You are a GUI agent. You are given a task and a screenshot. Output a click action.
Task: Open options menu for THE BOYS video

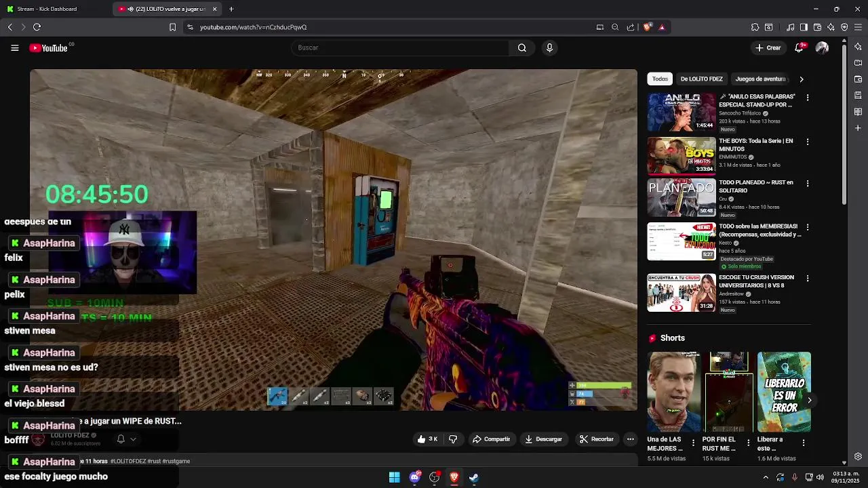[807, 142]
